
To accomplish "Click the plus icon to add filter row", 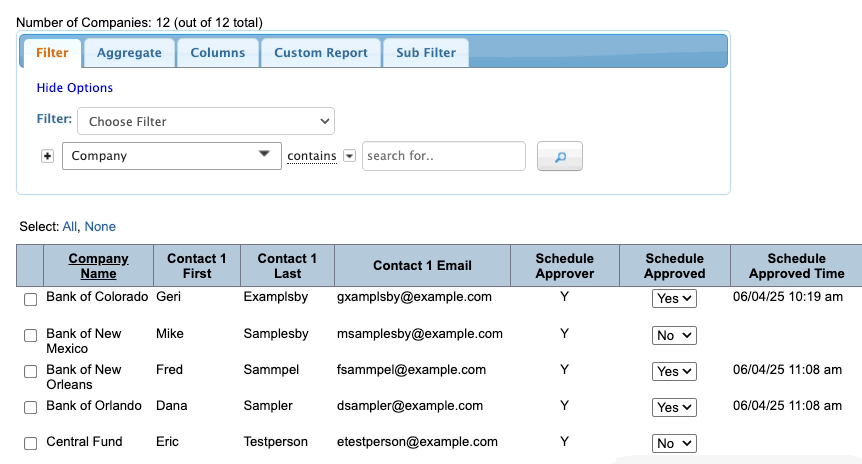I will pyautogui.click(x=47, y=157).
